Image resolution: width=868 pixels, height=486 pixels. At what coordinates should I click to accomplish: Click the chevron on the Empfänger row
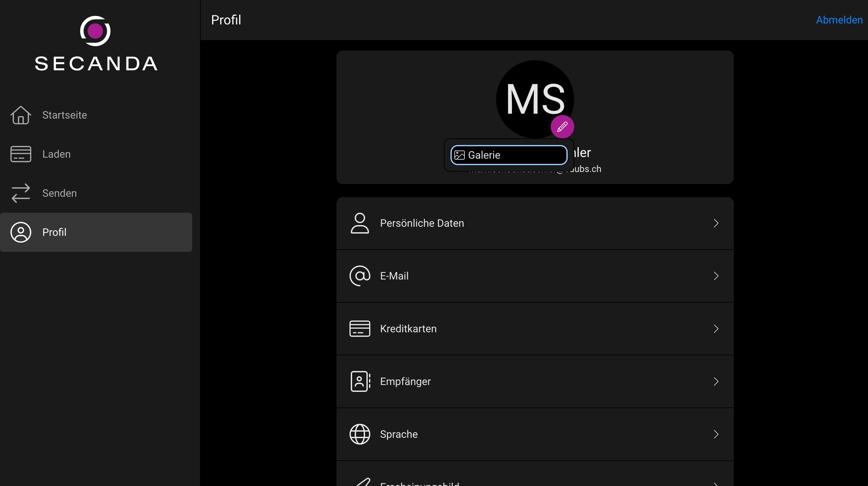(716, 381)
